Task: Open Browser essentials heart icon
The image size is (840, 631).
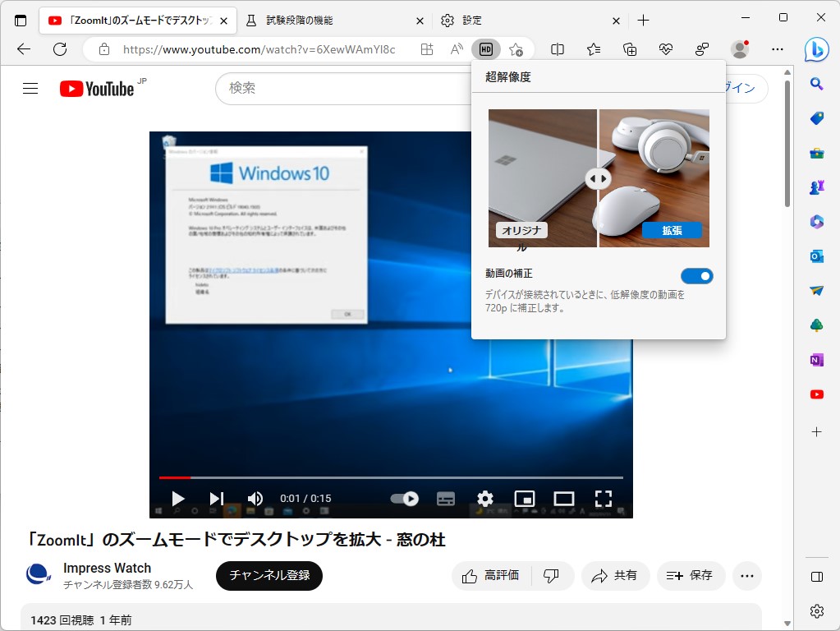Action: [665, 49]
